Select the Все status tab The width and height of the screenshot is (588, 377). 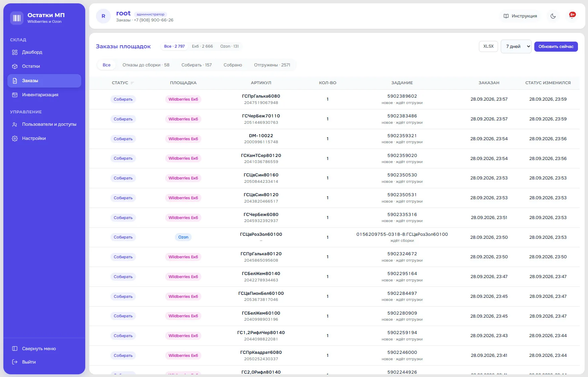pos(106,65)
